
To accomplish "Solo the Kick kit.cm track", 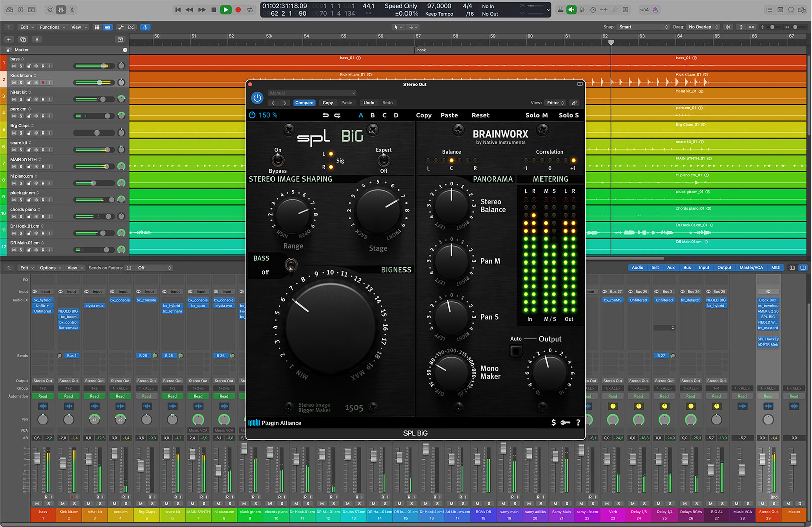I will pyautogui.click(x=21, y=82).
